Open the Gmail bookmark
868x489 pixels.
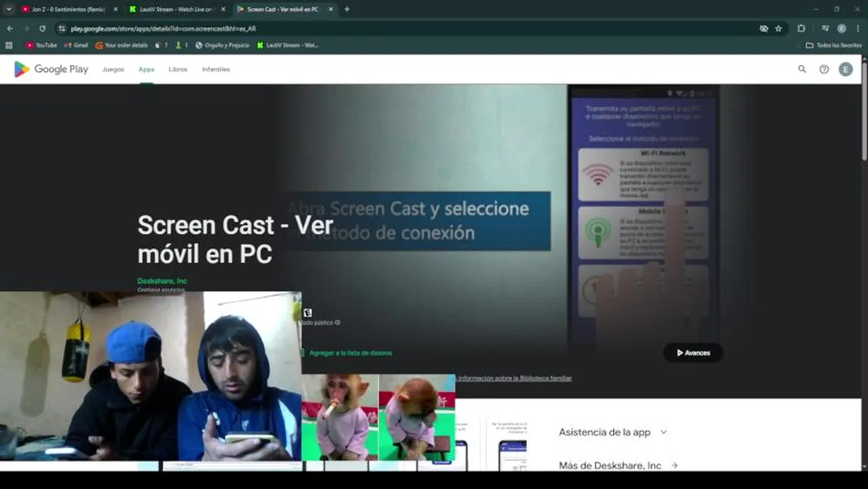pos(76,45)
